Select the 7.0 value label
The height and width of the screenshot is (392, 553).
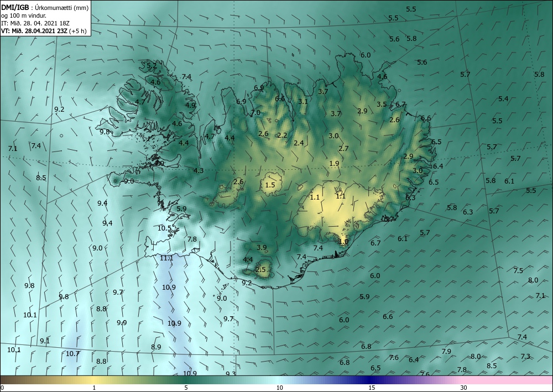tap(255, 113)
